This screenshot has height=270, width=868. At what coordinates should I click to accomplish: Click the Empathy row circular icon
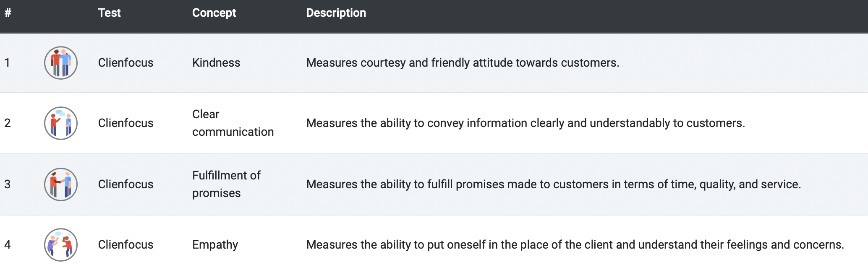(61, 245)
